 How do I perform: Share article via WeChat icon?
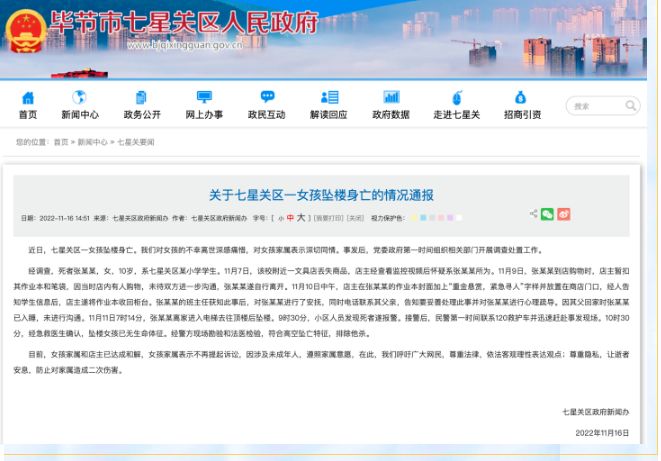[x=547, y=214]
